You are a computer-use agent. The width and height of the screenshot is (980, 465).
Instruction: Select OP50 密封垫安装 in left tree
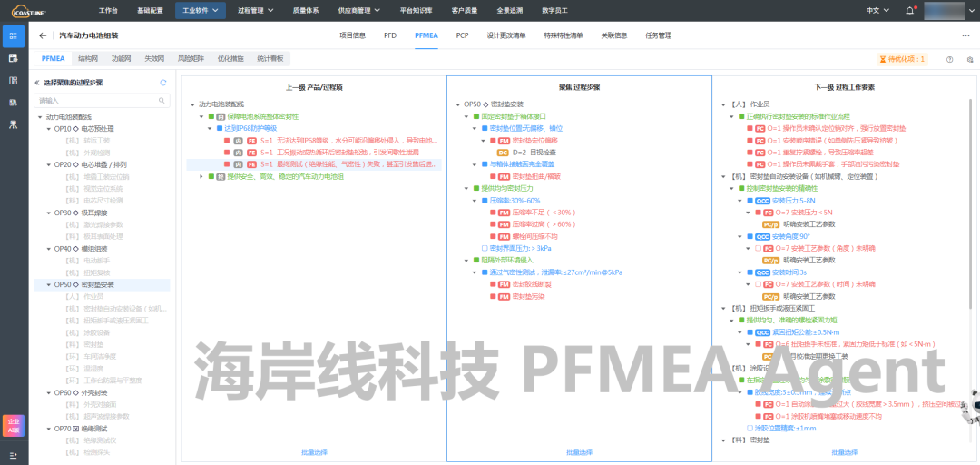pos(102,285)
